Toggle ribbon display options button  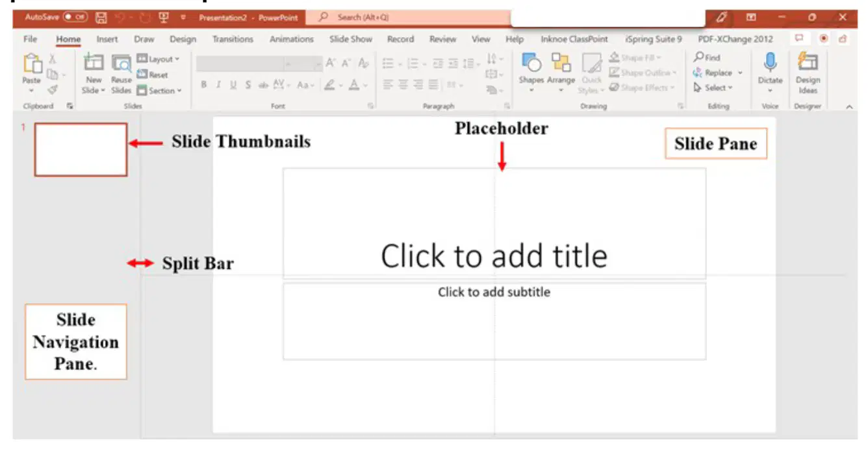(x=751, y=18)
